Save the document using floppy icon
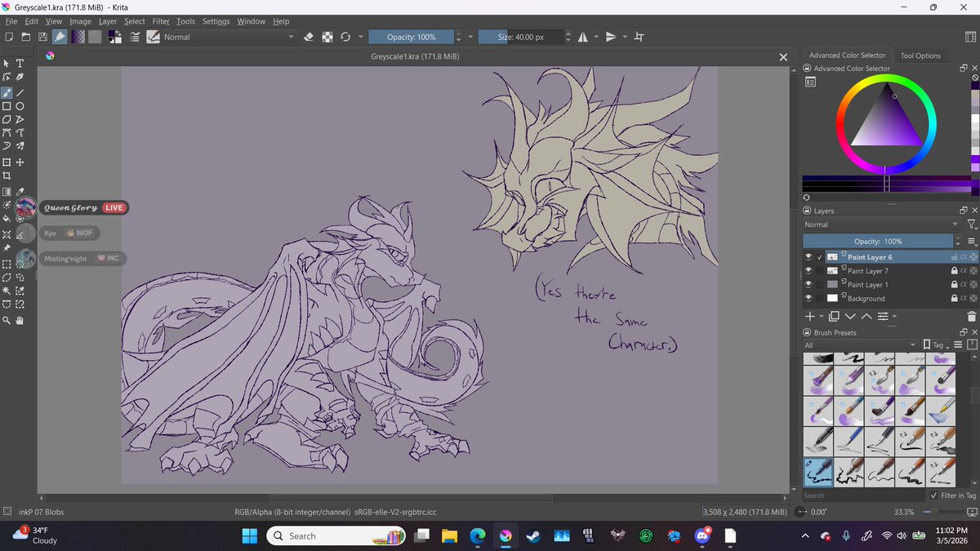 point(42,37)
